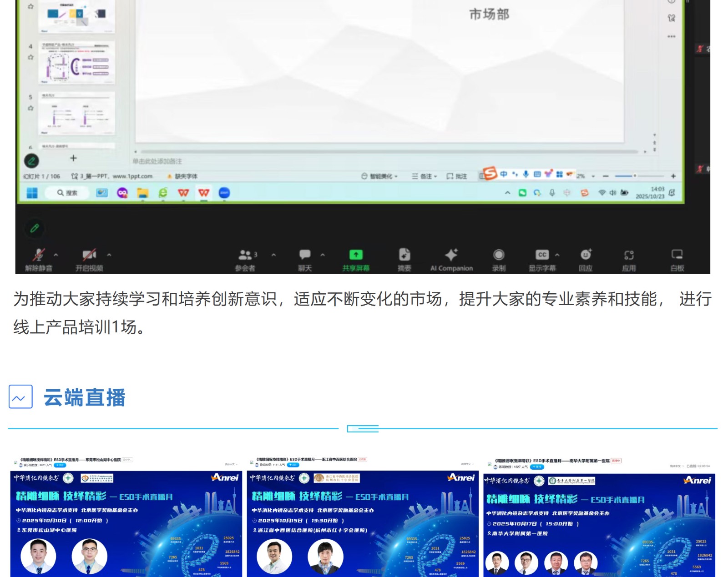Screen dimensions: 728x577
Task: Open the 摘要 meeting summary
Action: click(404, 255)
